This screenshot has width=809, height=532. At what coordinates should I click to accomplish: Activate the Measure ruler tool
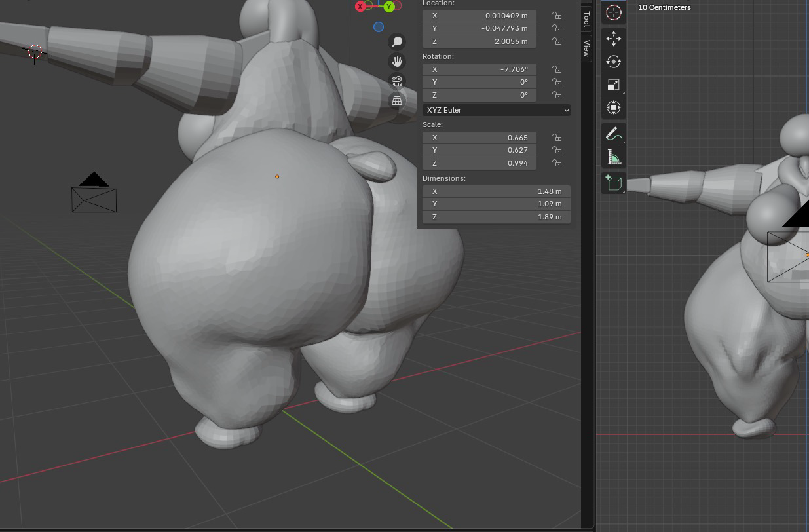point(613,157)
